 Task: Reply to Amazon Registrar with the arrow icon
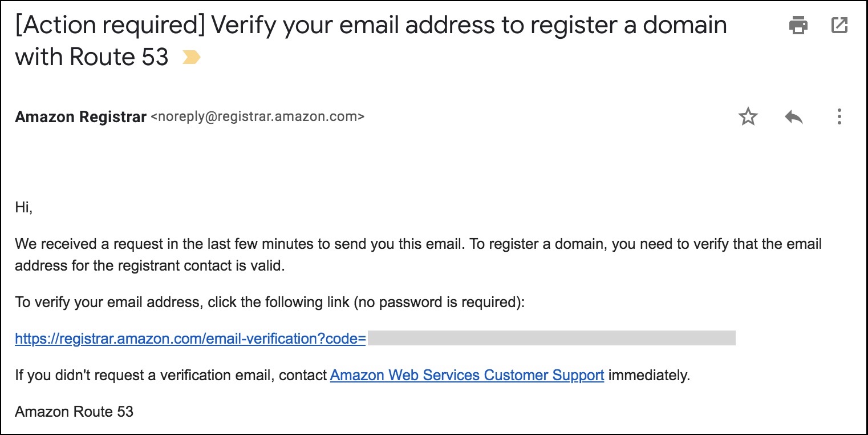pyautogui.click(x=793, y=117)
